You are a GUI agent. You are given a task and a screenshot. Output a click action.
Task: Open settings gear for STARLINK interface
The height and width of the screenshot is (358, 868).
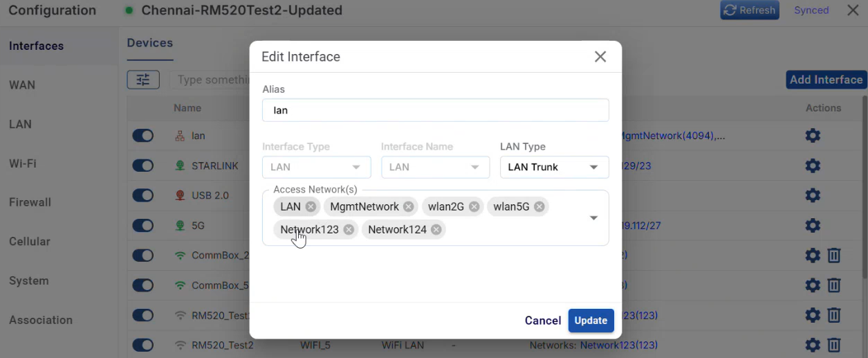pyautogui.click(x=813, y=165)
